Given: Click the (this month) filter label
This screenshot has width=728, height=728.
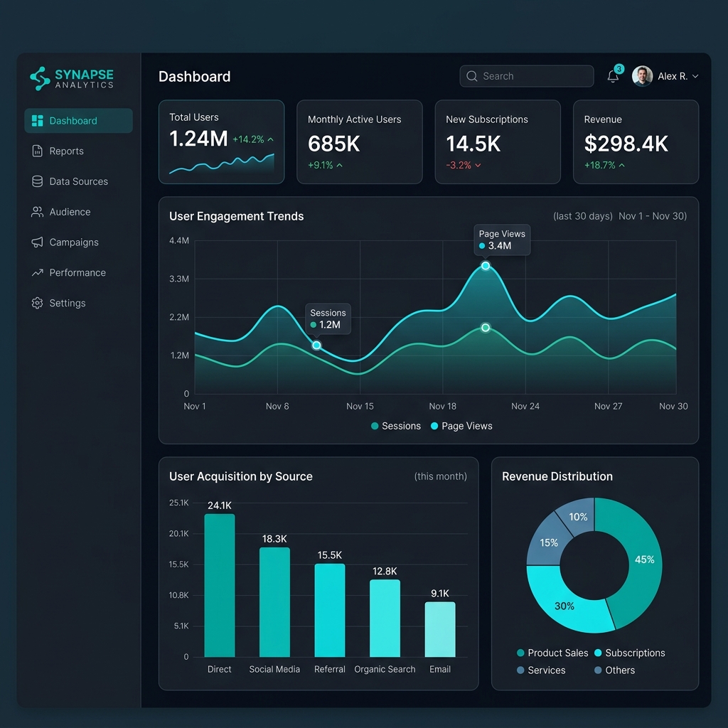Looking at the screenshot, I should click(x=441, y=476).
